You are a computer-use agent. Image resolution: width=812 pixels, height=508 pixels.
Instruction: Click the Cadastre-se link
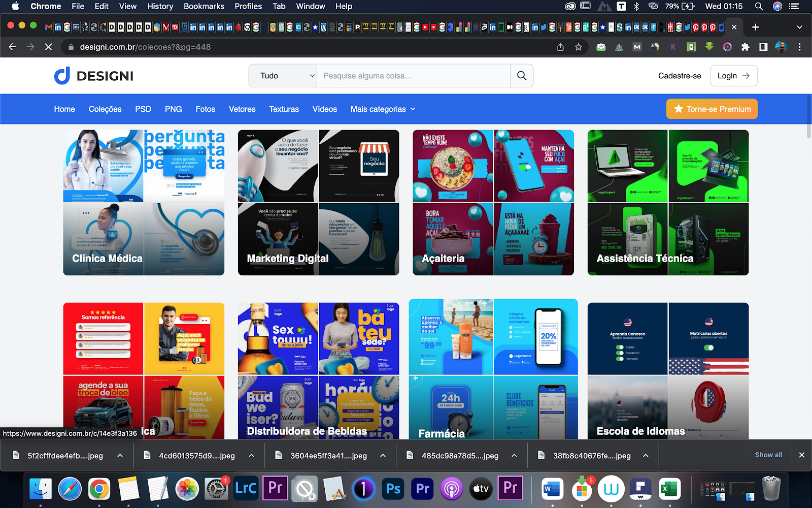click(680, 76)
